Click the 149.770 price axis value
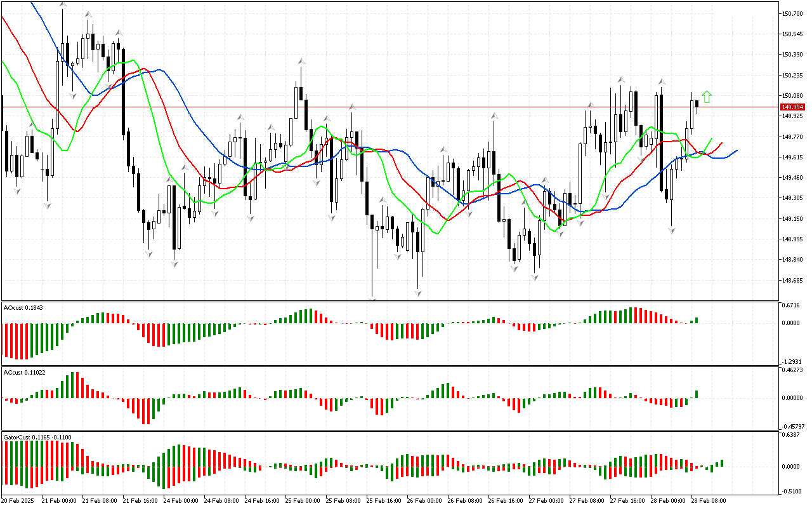 click(x=793, y=137)
